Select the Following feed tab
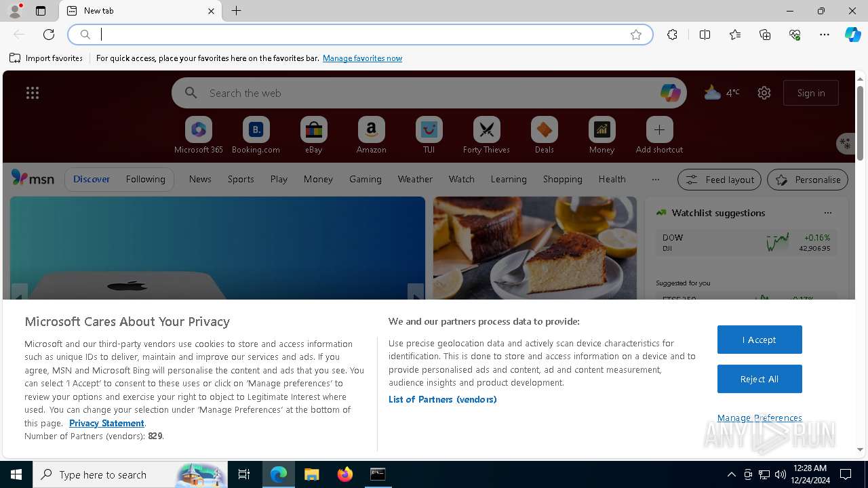This screenshot has height=488, width=868. (x=146, y=179)
